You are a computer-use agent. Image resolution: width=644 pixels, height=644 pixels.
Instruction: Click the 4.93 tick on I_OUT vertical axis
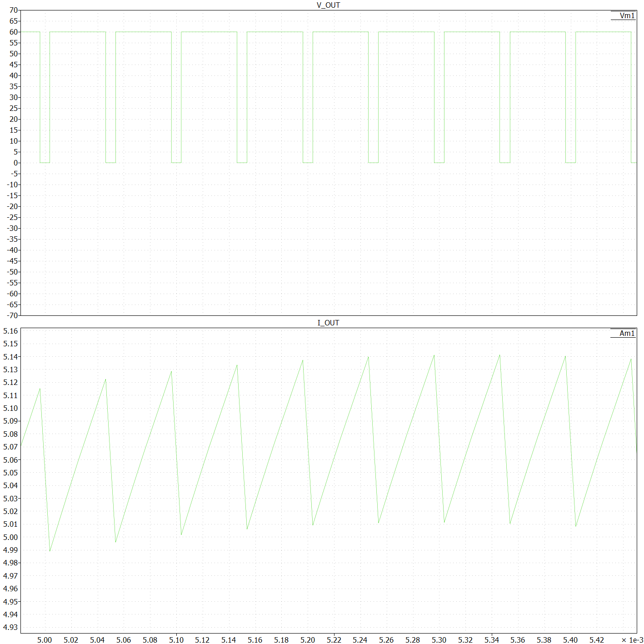click(10, 627)
